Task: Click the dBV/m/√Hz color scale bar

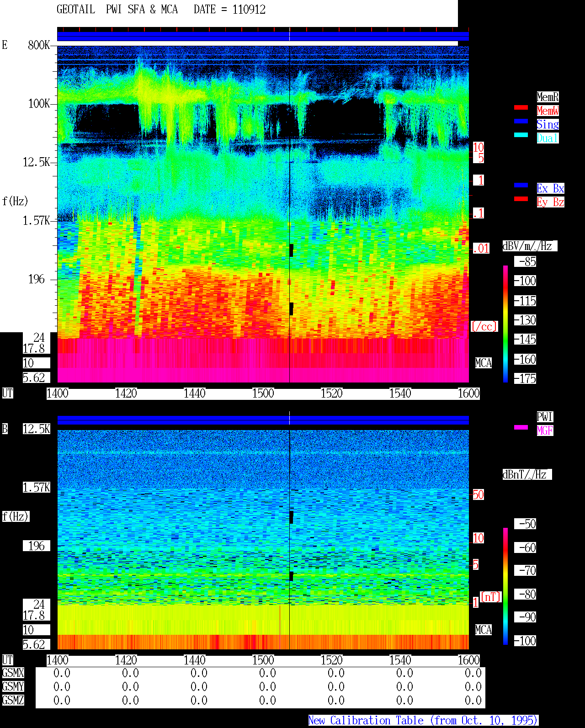Action: [x=505, y=324]
